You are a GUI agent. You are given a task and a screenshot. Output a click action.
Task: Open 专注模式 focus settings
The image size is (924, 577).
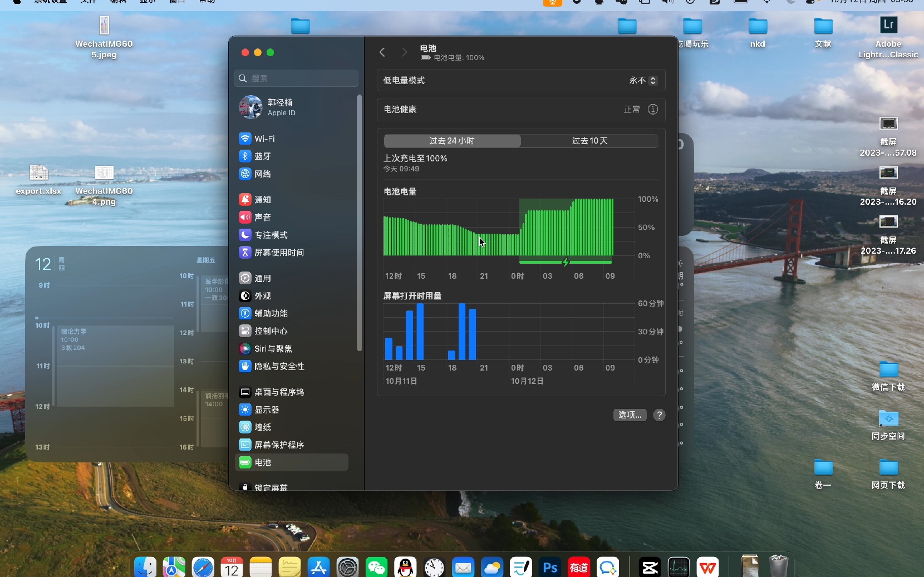[x=292, y=235]
